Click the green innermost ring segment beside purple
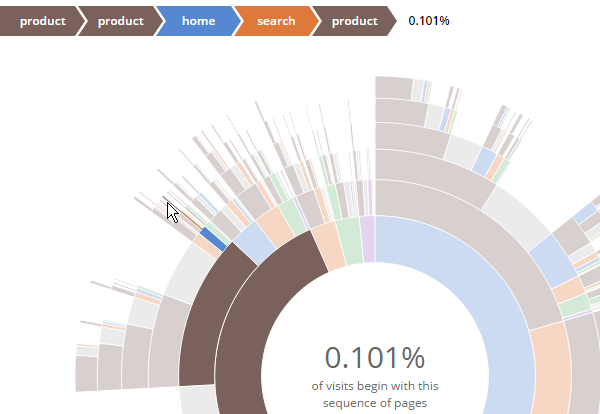The height and width of the screenshot is (414, 600). click(349, 242)
